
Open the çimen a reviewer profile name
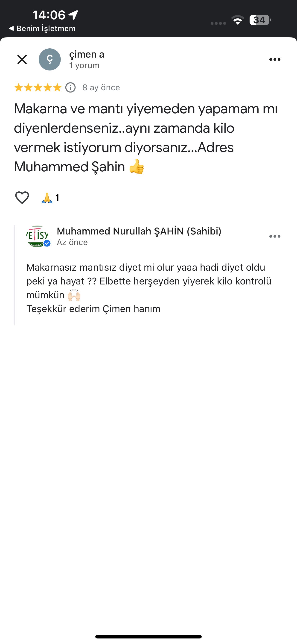tap(87, 54)
